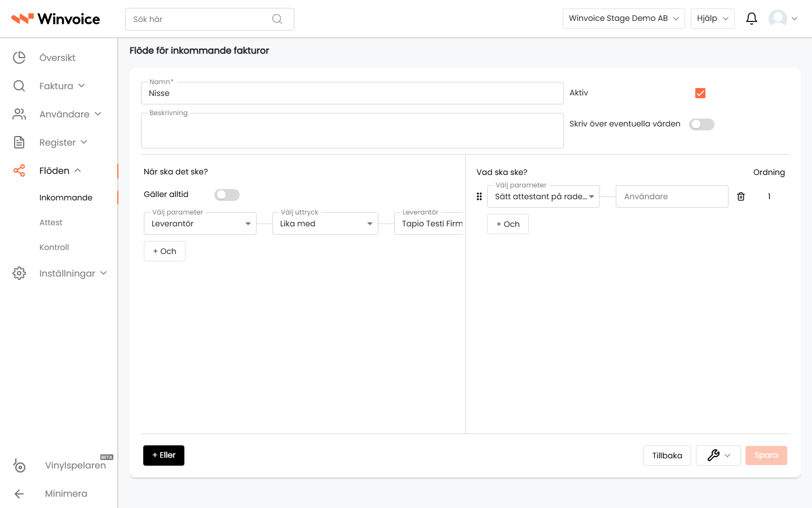Image resolution: width=812 pixels, height=508 pixels.
Task: Open the user avatar menu
Action: [783, 19]
